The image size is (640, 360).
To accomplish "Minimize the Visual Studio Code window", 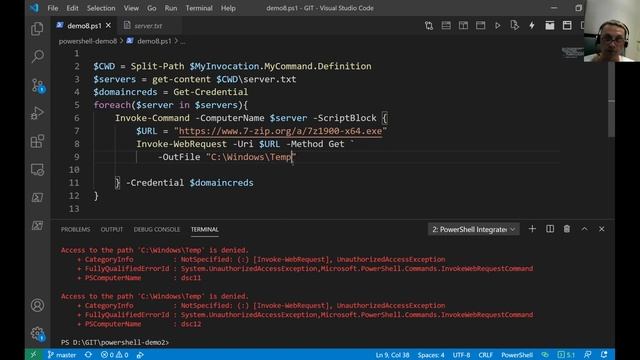I will pyautogui.click(x=554, y=8).
